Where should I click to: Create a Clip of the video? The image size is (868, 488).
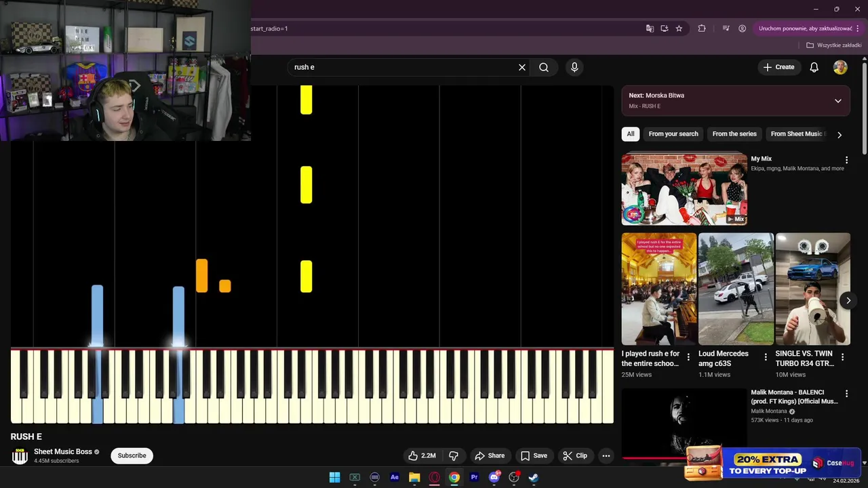click(575, 455)
